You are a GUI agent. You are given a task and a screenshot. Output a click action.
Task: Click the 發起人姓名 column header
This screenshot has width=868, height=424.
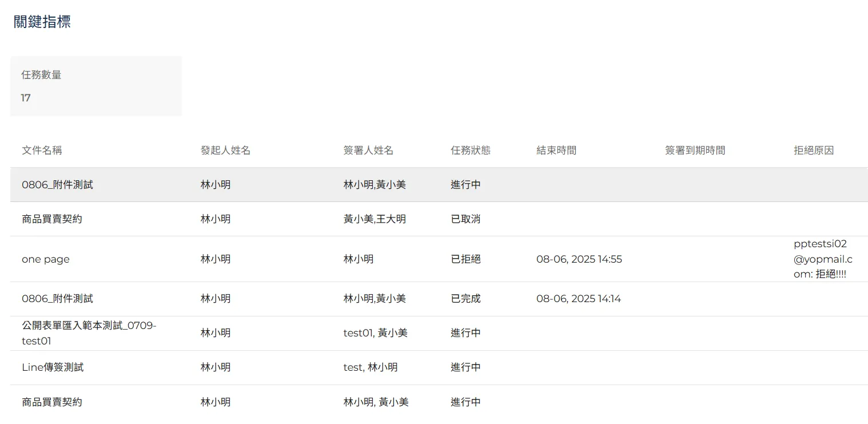click(x=225, y=150)
